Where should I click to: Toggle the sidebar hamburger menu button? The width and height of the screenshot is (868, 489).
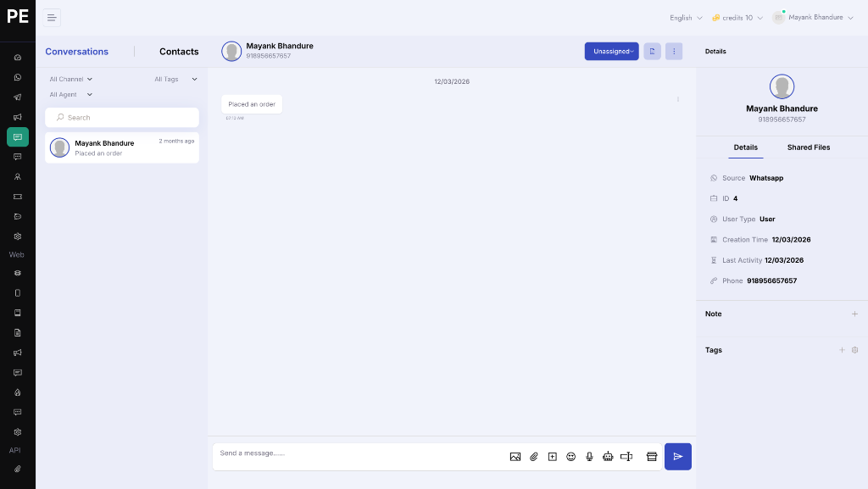coord(52,18)
